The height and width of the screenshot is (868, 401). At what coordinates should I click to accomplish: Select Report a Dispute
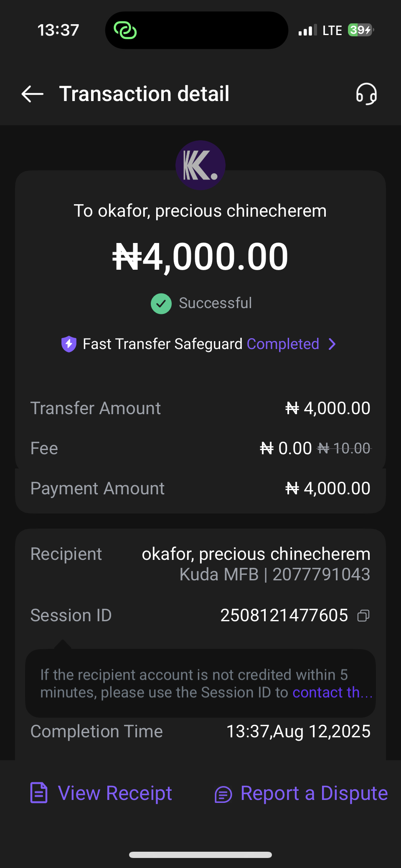click(x=314, y=793)
